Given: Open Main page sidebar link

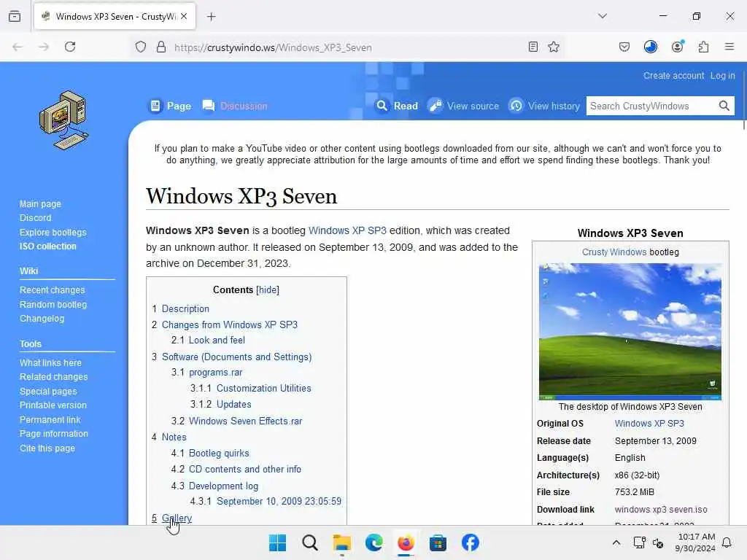Looking at the screenshot, I should (x=41, y=204).
